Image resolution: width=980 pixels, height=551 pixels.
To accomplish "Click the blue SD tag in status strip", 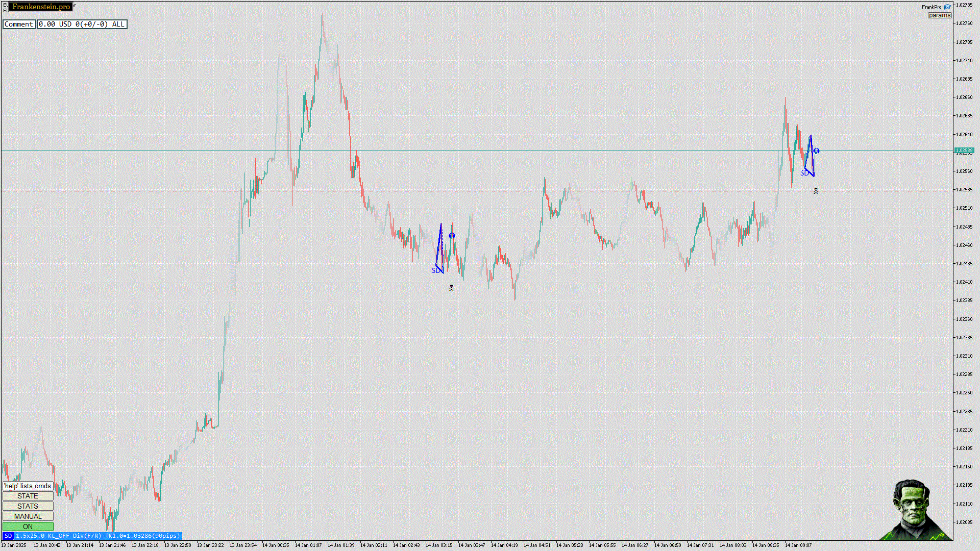I will coord(8,536).
